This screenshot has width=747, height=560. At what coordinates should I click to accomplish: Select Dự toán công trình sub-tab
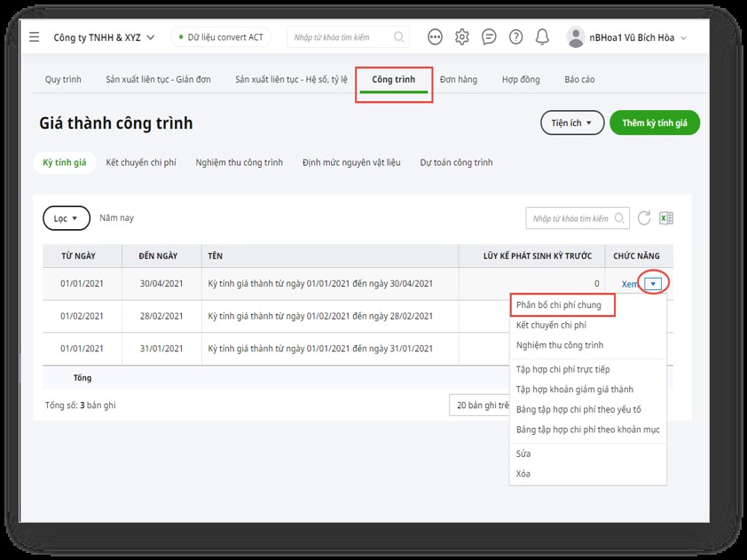coord(456,162)
